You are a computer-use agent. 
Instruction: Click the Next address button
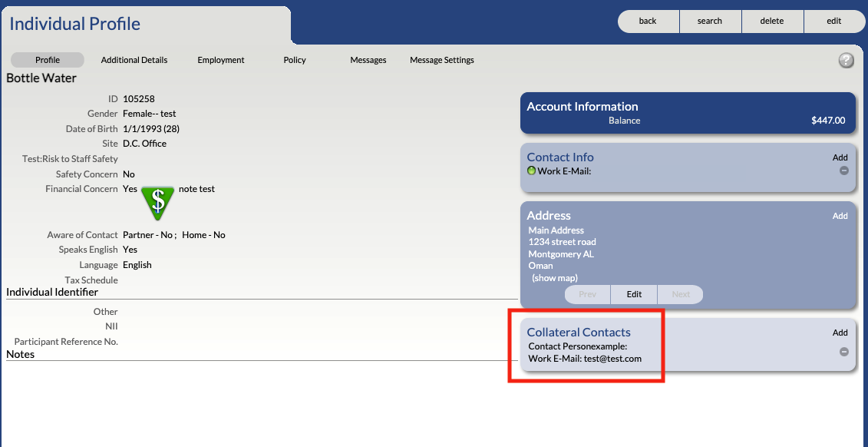(x=680, y=294)
